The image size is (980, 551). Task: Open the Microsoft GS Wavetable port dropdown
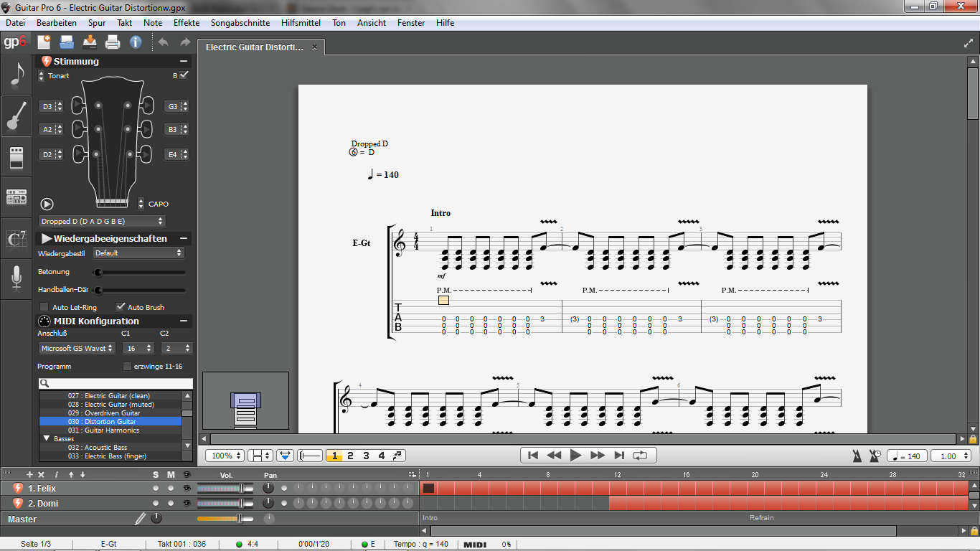click(77, 348)
